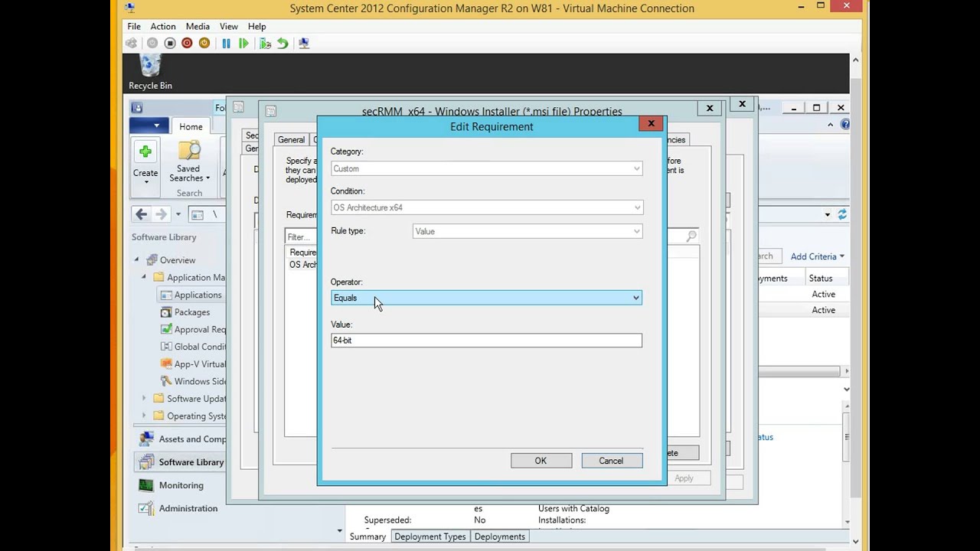This screenshot has height=551, width=980.
Task: Click the Enhanced Session monitor icon
Action: click(304, 44)
